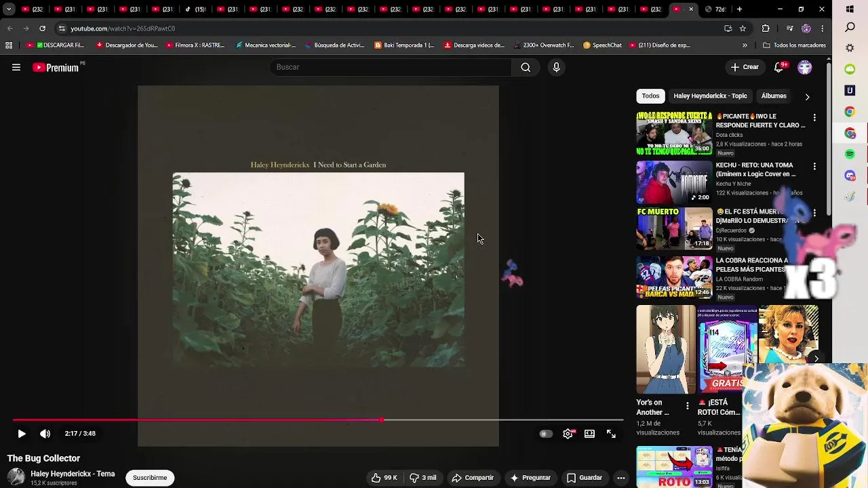Dislike the video showing 3 mil
This screenshot has height=488, width=868.
pos(422,478)
